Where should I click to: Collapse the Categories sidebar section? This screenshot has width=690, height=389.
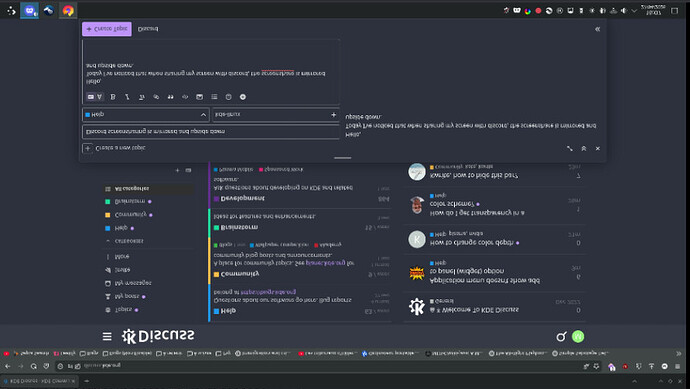[125, 241]
